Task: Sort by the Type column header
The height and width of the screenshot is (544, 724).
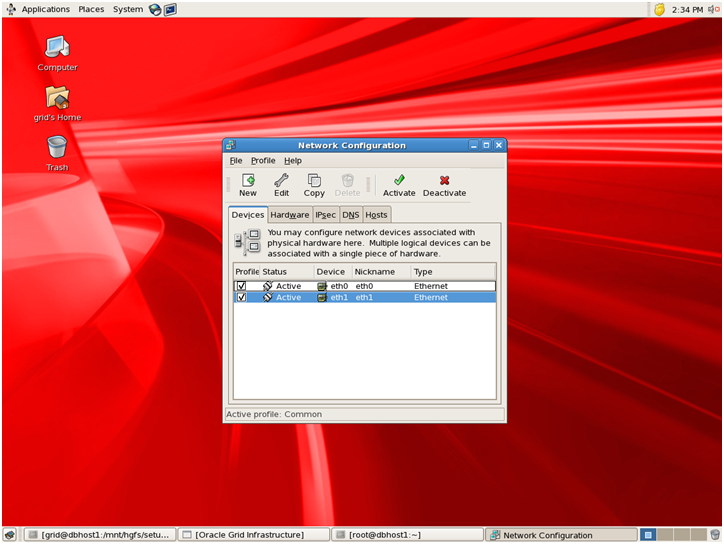Action: tap(453, 272)
